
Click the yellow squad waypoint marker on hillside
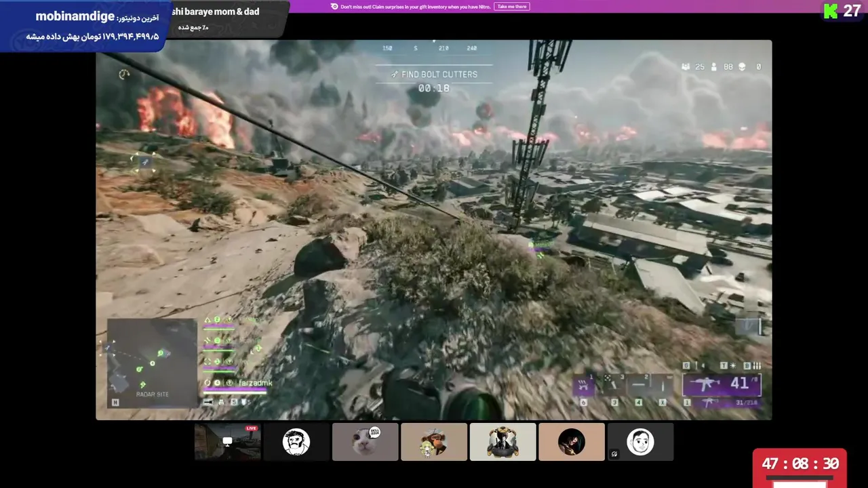point(144,161)
